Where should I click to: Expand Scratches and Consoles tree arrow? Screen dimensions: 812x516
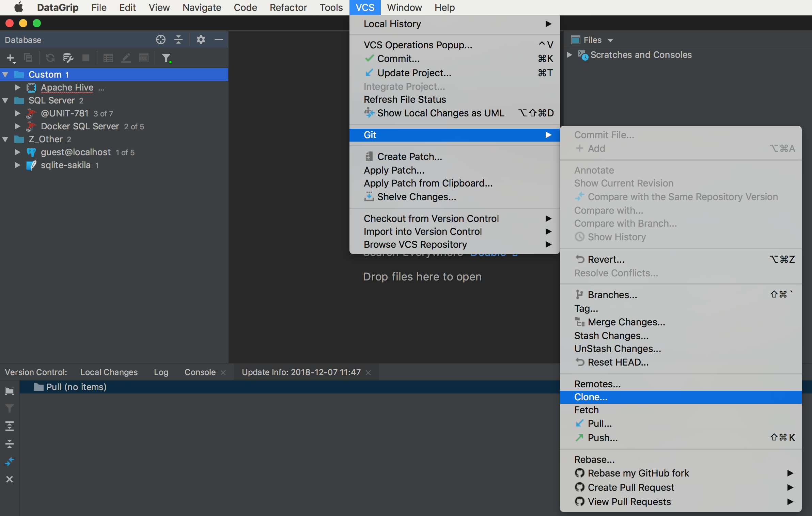(x=569, y=55)
